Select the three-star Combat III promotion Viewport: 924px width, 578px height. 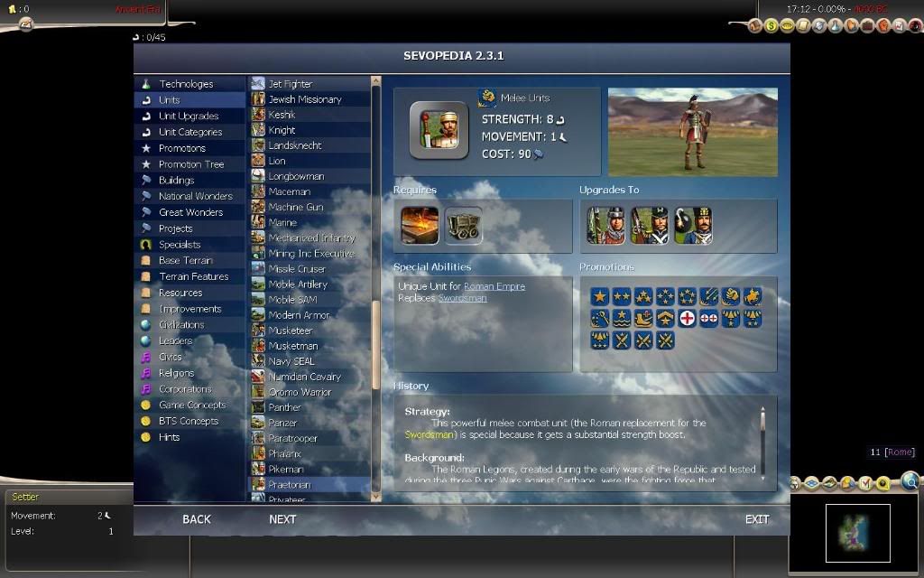(x=643, y=296)
